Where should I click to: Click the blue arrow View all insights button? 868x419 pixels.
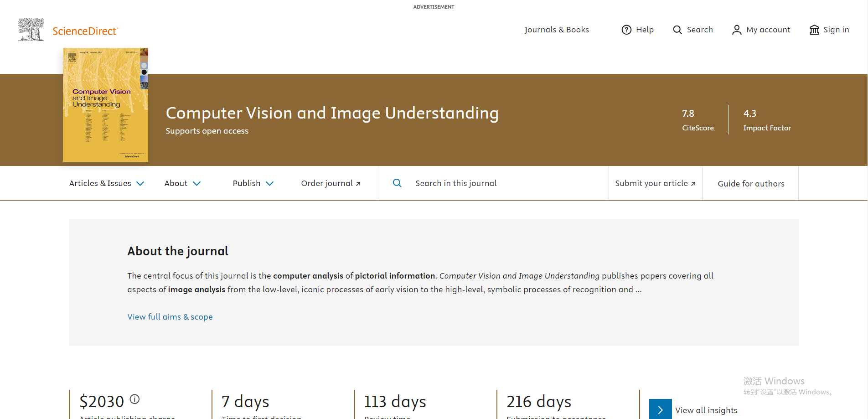coord(660,409)
